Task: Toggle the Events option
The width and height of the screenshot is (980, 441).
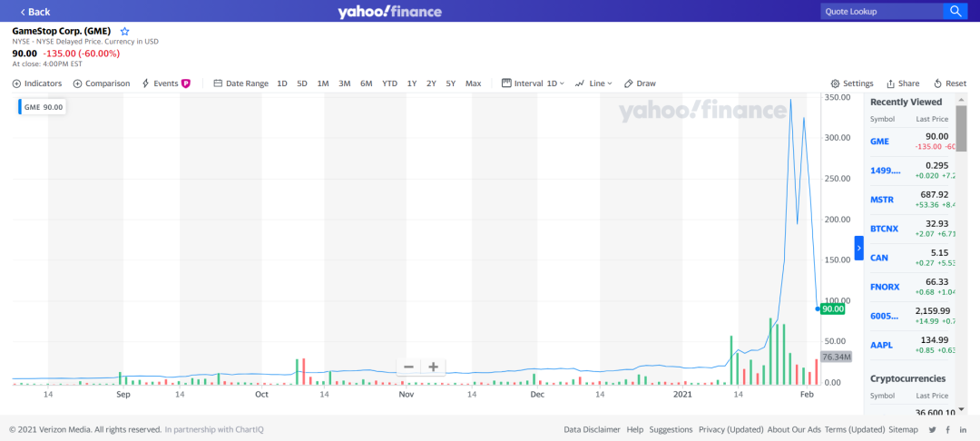Action: click(x=160, y=83)
